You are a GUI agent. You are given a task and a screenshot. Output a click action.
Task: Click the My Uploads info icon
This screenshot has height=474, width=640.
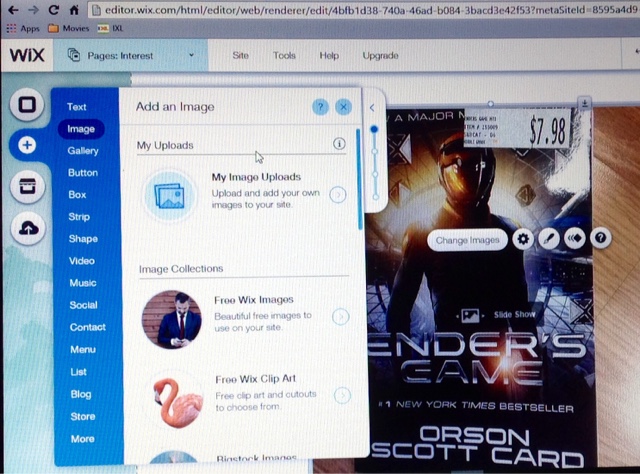[x=339, y=144]
